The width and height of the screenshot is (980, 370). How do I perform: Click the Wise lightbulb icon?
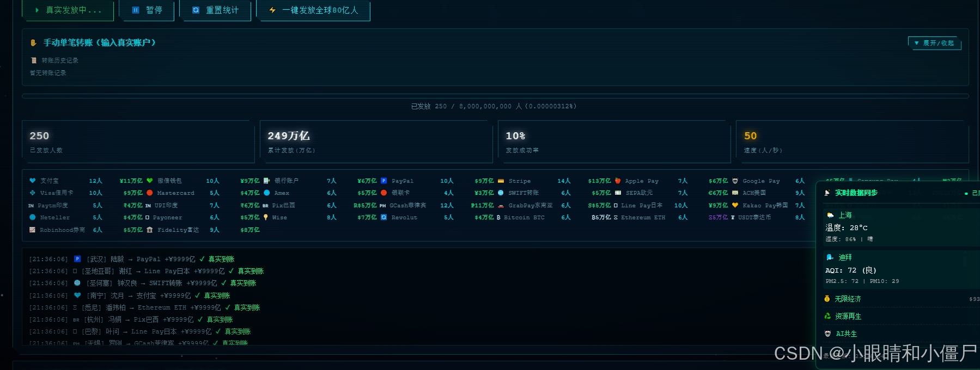(x=266, y=217)
